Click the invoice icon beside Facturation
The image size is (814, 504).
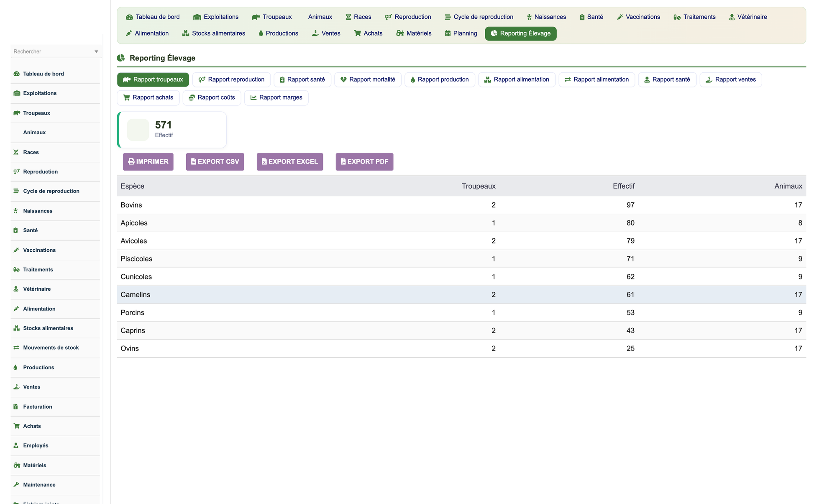point(15,407)
